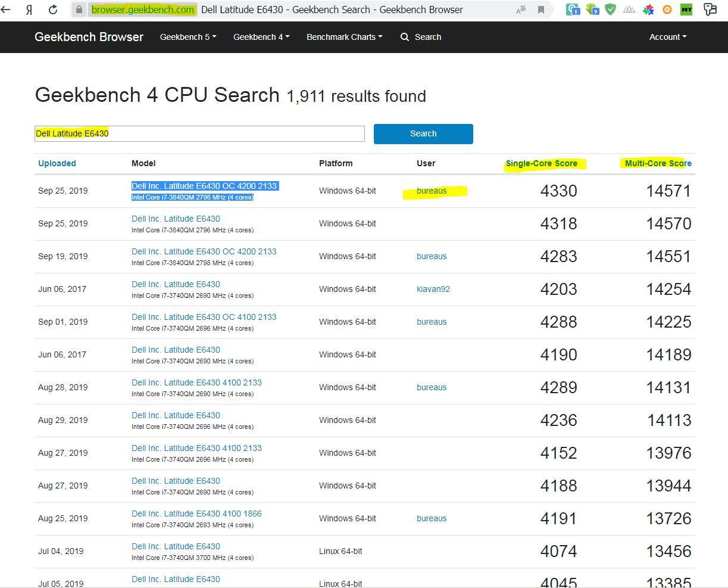Open the teal gear extension with blue badge
Viewport: 728px width, 588px height.
point(573,10)
